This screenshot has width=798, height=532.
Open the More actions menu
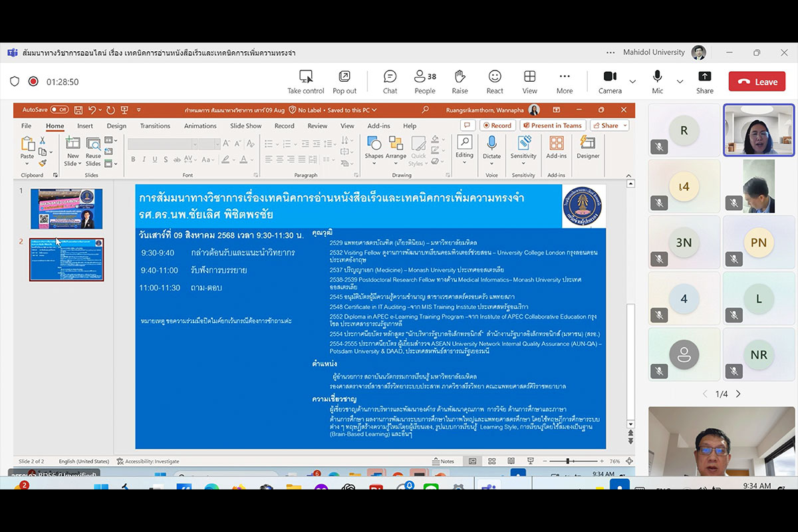click(x=565, y=82)
